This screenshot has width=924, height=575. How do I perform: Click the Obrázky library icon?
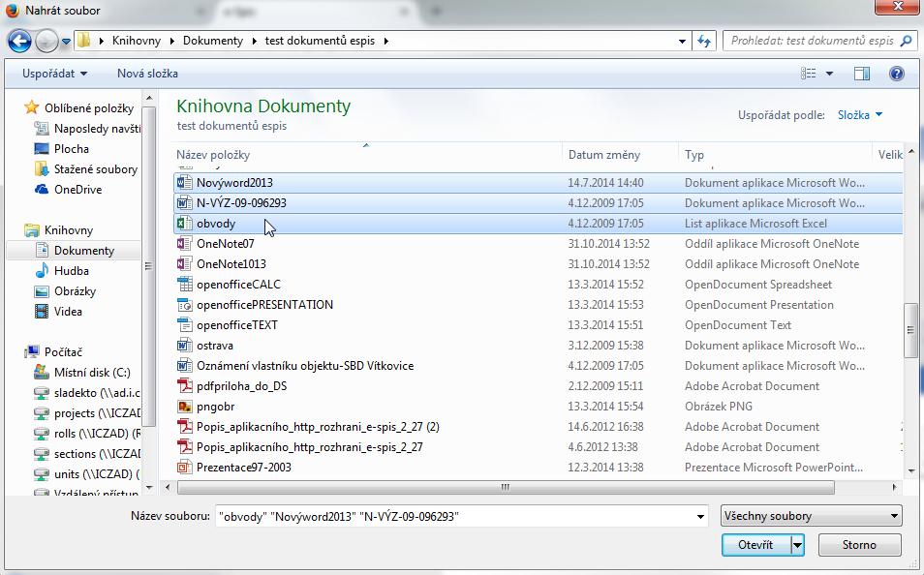(42, 291)
